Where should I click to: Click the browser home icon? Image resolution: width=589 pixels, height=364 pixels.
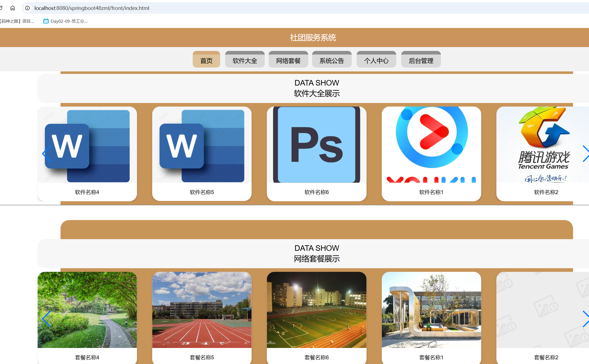[x=12, y=8]
